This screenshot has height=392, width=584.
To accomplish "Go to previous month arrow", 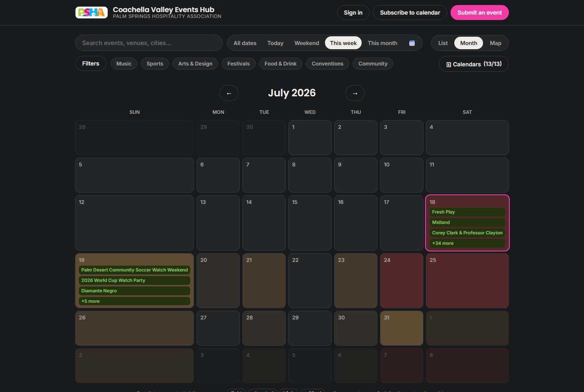I will (229, 93).
